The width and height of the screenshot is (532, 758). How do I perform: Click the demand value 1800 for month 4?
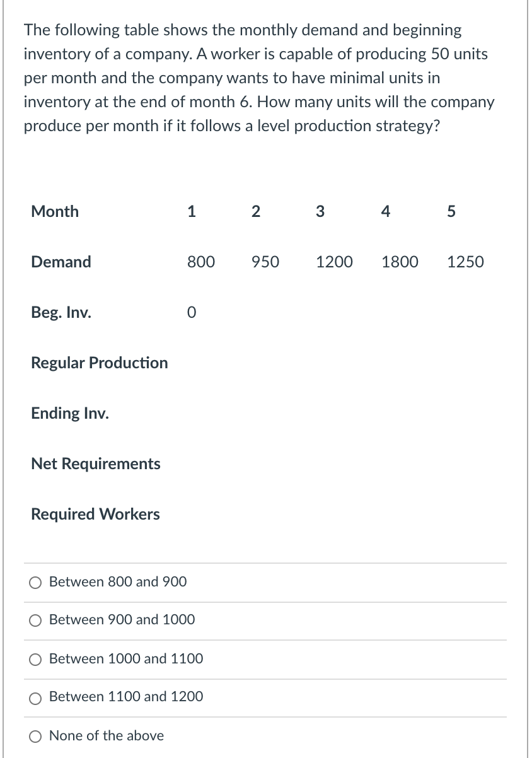pyautogui.click(x=400, y=262)
